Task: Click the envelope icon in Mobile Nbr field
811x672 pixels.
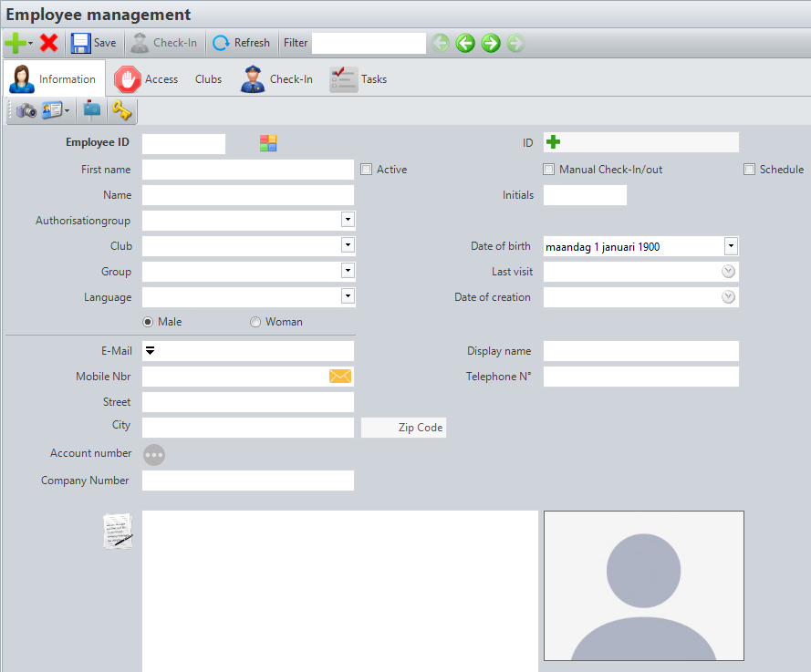Action: coord(340,377)
